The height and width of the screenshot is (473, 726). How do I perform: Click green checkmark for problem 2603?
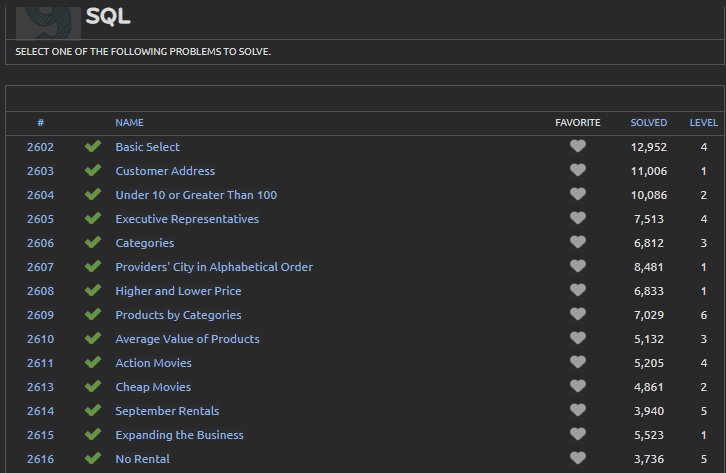coord(93,170)
